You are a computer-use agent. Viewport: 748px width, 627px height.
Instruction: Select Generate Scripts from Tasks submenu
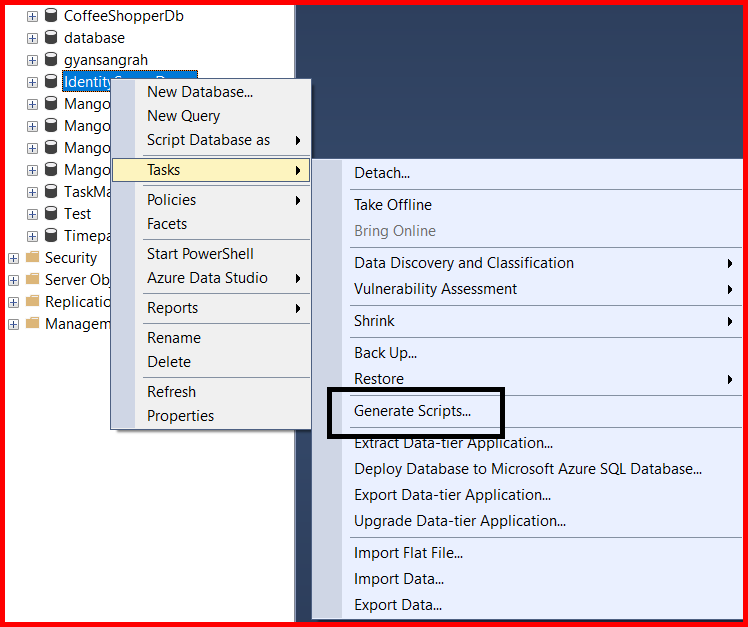(412, 411)
